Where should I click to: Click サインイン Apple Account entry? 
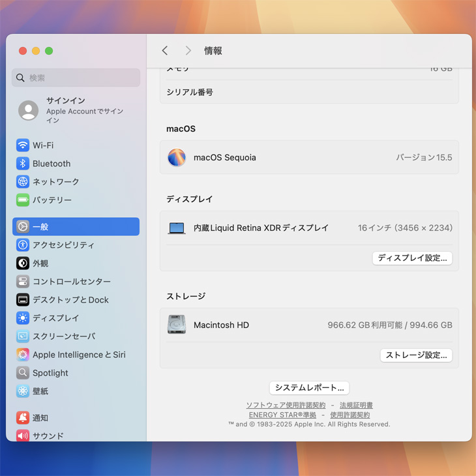tap(76, 110)
